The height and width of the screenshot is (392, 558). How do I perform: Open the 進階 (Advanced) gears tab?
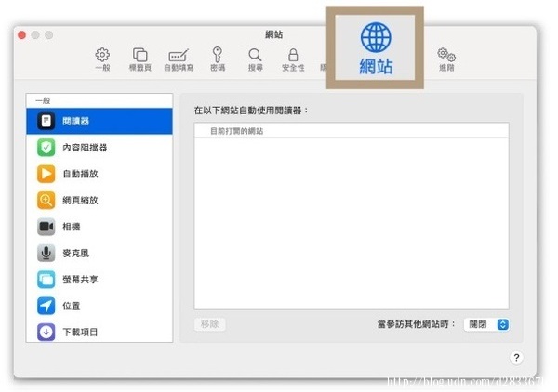tap(446, 59)
